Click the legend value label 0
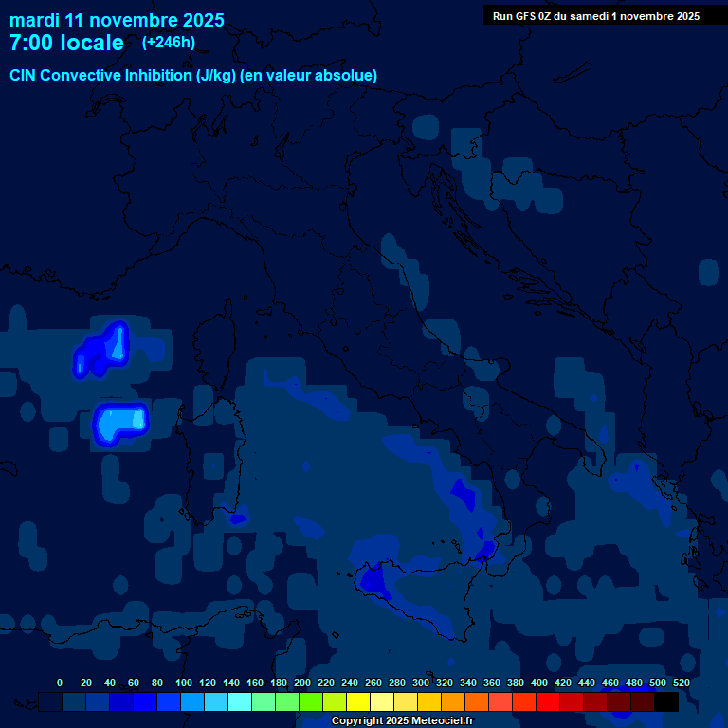Viewport: 728px width, 728px height. (60, 682)
